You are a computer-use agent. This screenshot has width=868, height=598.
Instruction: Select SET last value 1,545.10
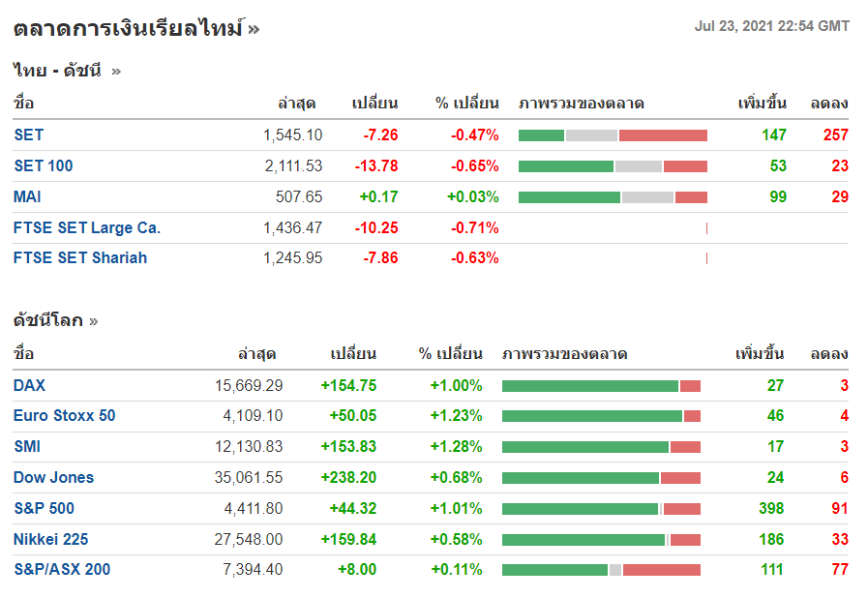293,135
